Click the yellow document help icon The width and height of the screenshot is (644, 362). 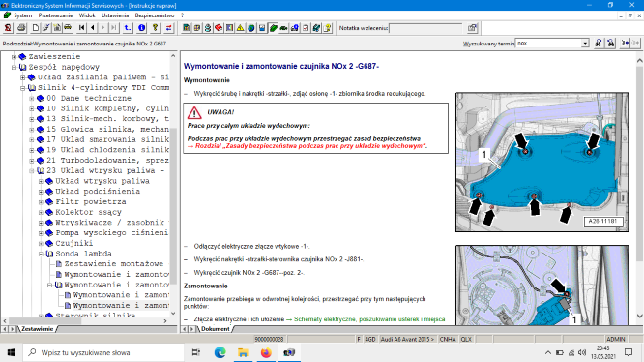click(x=328, y=28)
